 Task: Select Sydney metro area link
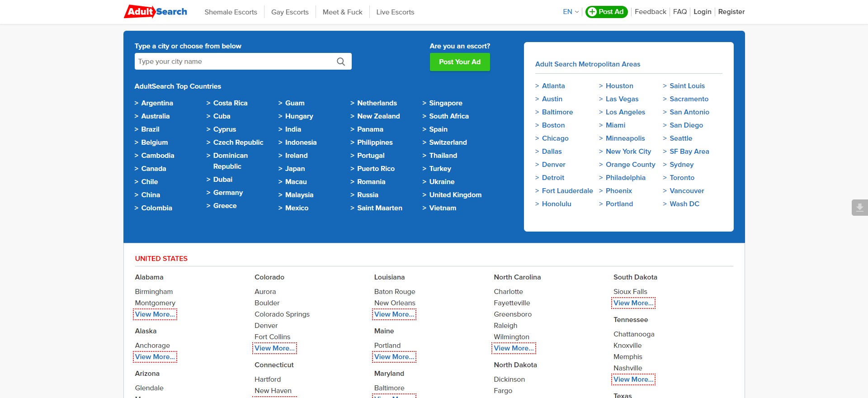click(x=681, y=165)
